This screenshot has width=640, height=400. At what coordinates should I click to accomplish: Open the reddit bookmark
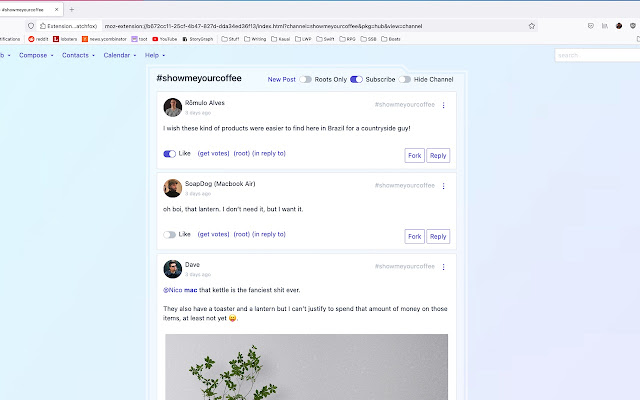[38, 39]
